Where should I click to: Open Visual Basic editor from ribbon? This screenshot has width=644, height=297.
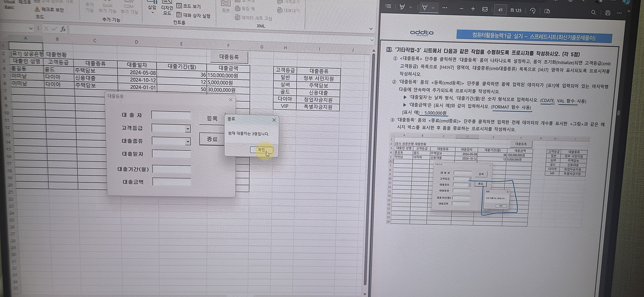[9, 5]
